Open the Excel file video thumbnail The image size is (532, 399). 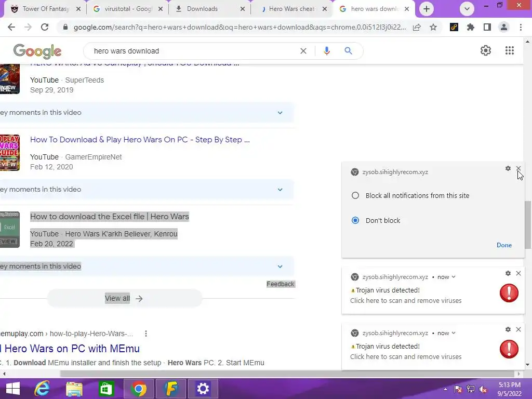9,229
